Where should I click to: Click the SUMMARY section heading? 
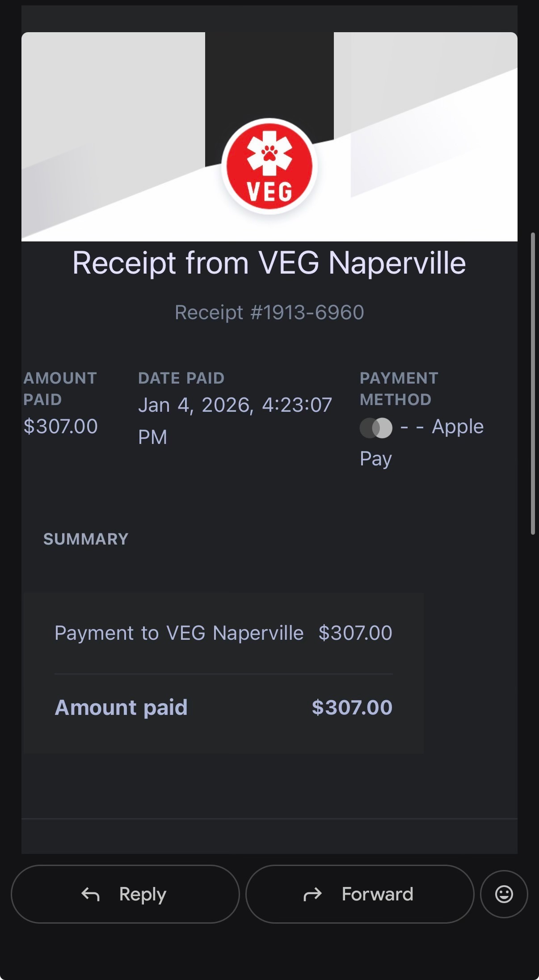86,539
